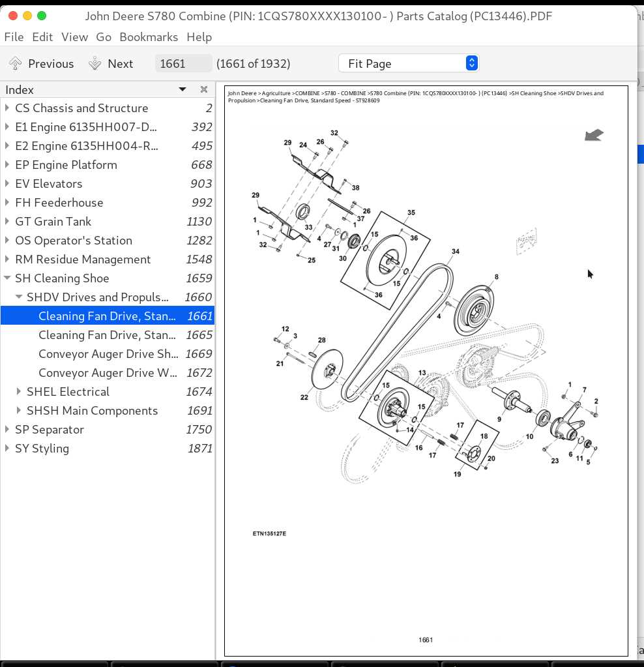The image size is (644, 667).
Task: Expand the EP Engine Platform node
Action: [x=7, y=164]
